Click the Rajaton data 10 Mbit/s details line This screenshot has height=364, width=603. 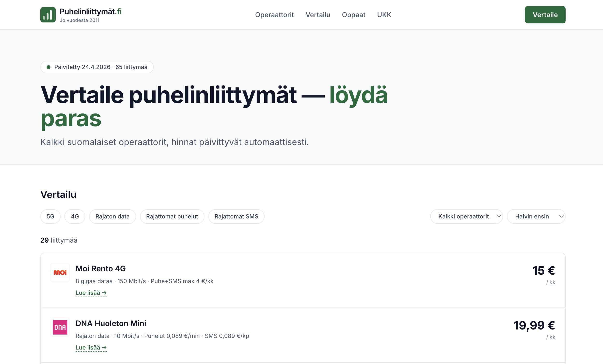163,336
